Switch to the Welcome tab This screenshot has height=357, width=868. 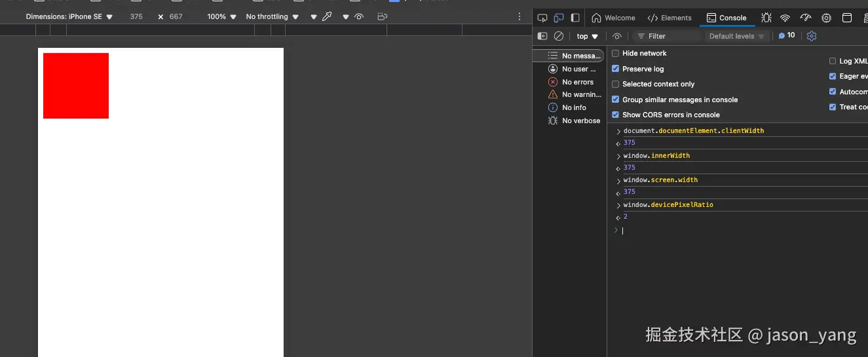[x=614, y=18]
